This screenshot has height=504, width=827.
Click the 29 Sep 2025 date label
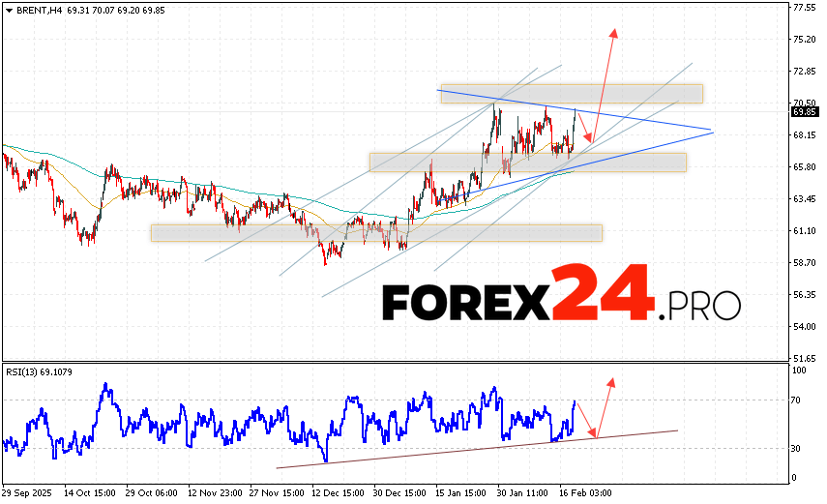29,491
